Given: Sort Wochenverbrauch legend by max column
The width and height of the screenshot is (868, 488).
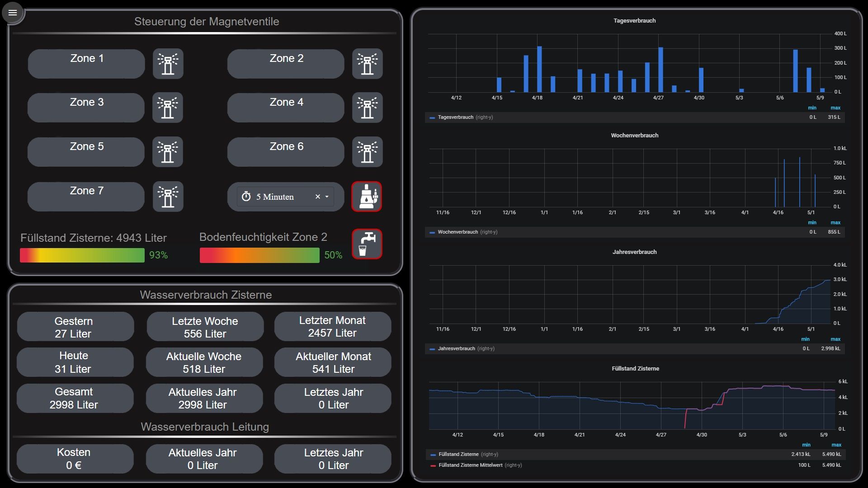Looking at the screenshot, I should click(835, 222).
